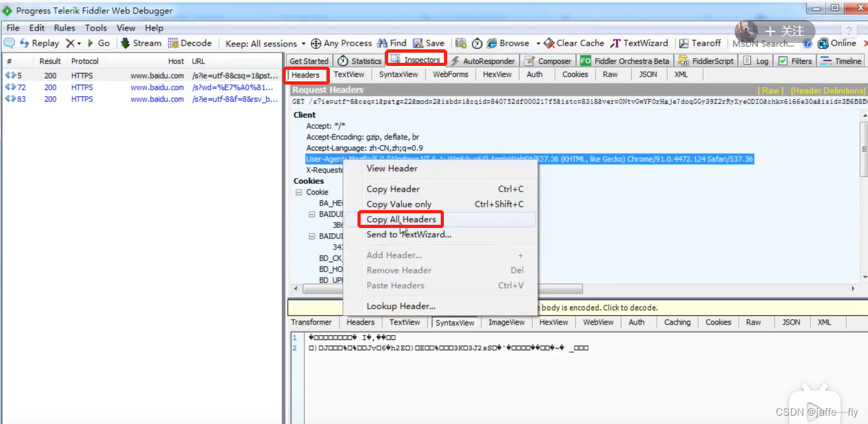Click into the MSDN Search field
This screenshot has width=868, height=424.
(764, 44)
